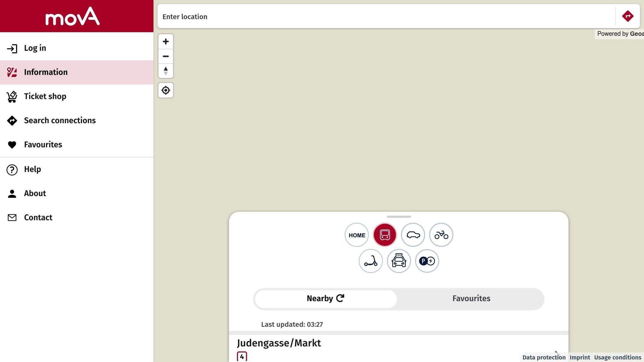Image resolution: width=644 pixels, height=362 pixels.
Task: Select the bus public transport filter
Action: click(385, 235)
